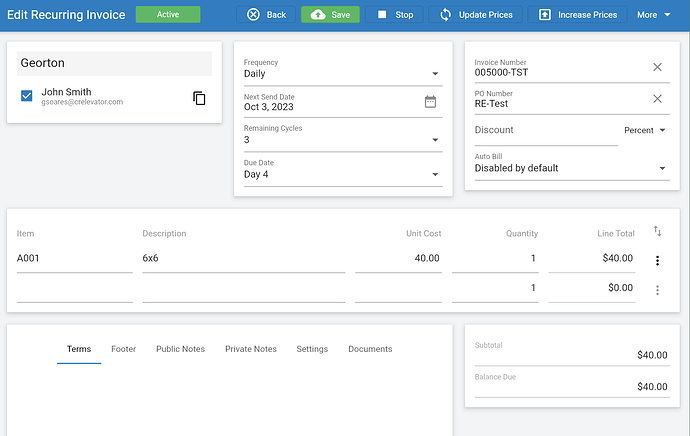
Task: Click the Line Total column header
Action: point(616,234)
